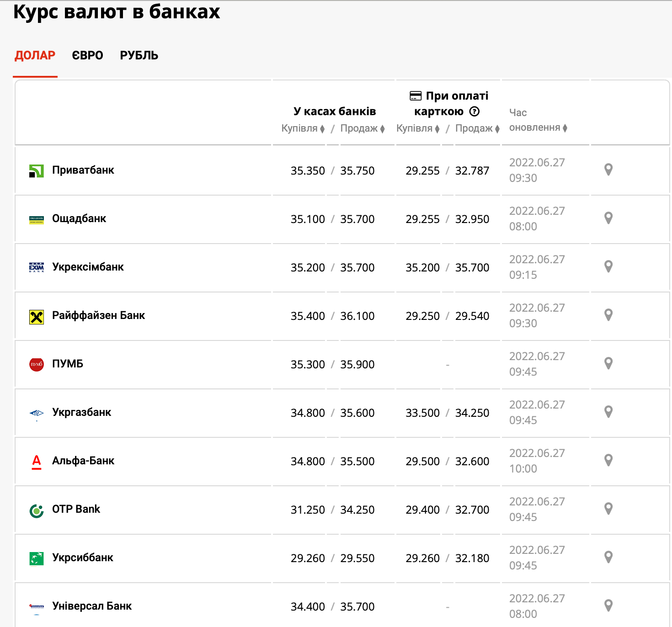Sort by card payment Продаж rate

477,128
